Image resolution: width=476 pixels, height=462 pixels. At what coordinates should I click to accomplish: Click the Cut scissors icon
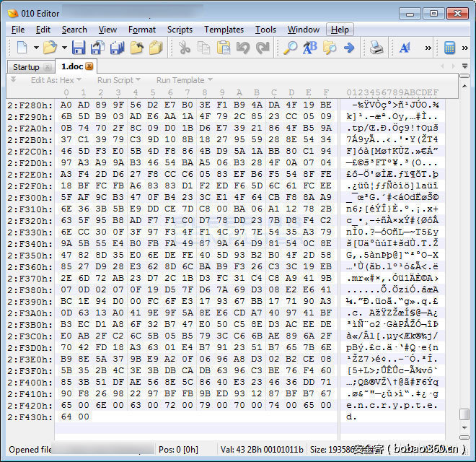184,48
